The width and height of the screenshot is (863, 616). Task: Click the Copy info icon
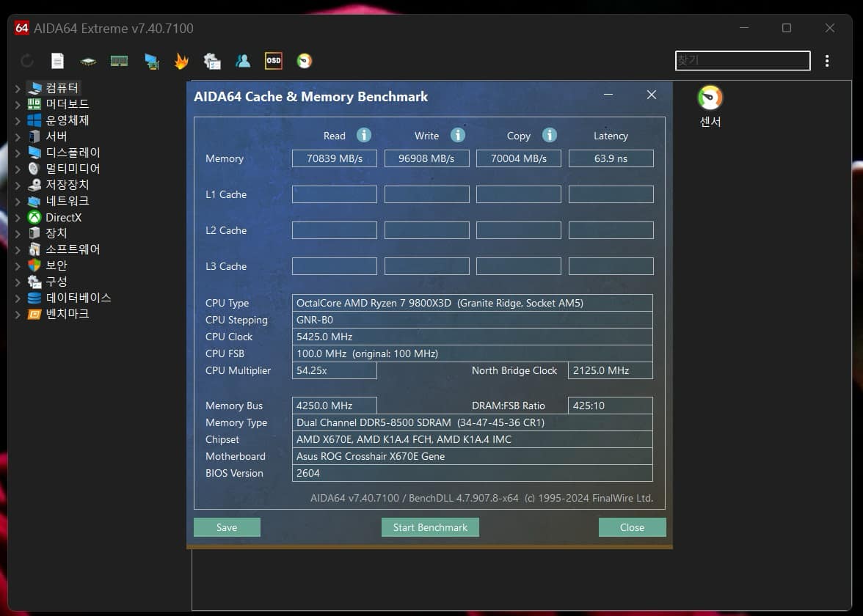550,135
